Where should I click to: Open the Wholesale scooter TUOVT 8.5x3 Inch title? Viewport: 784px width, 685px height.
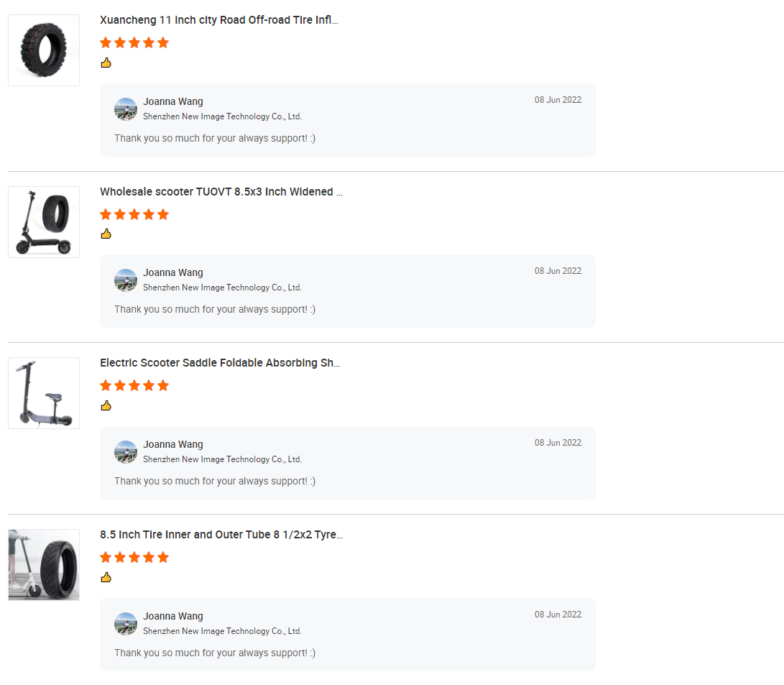[x=221, y=192]
